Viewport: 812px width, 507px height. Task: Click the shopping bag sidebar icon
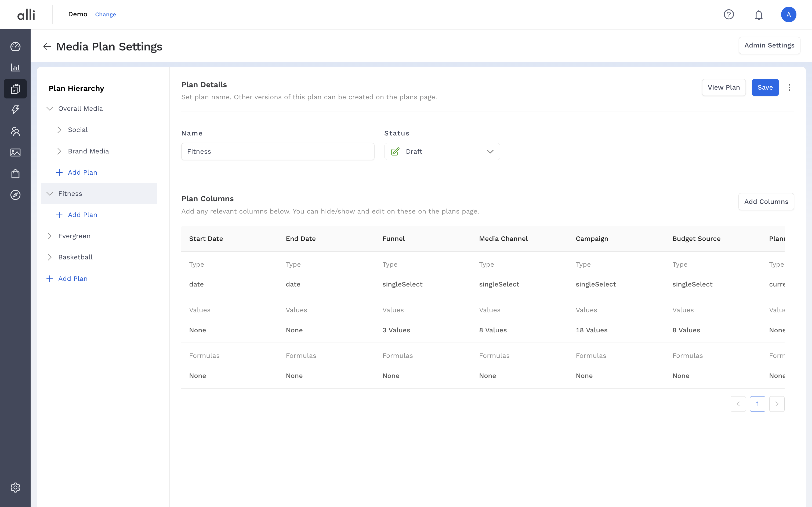tap(15, 174)
